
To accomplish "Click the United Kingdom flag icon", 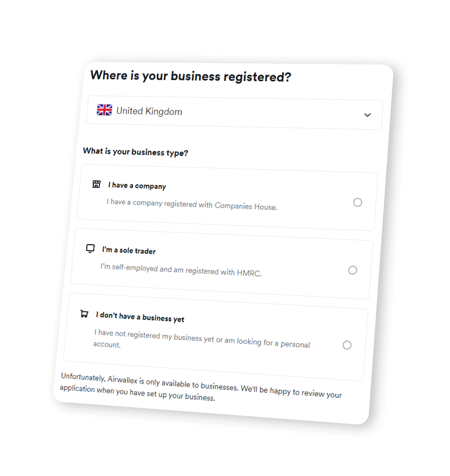I will (x=104, y=110).
